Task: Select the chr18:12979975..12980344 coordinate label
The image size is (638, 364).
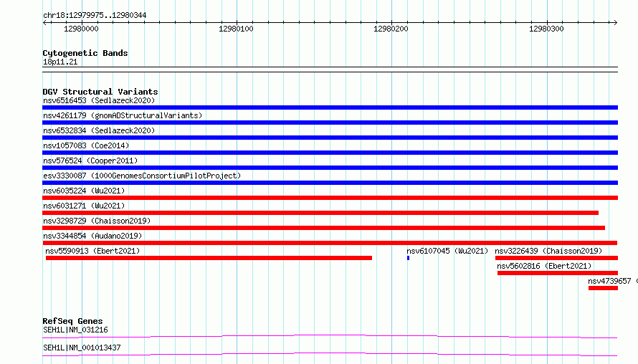Action: coord(95,15)
